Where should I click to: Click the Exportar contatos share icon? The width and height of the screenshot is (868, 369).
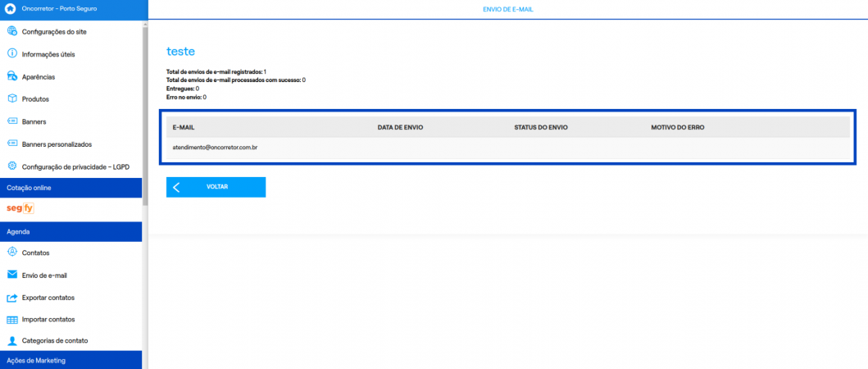11,298
